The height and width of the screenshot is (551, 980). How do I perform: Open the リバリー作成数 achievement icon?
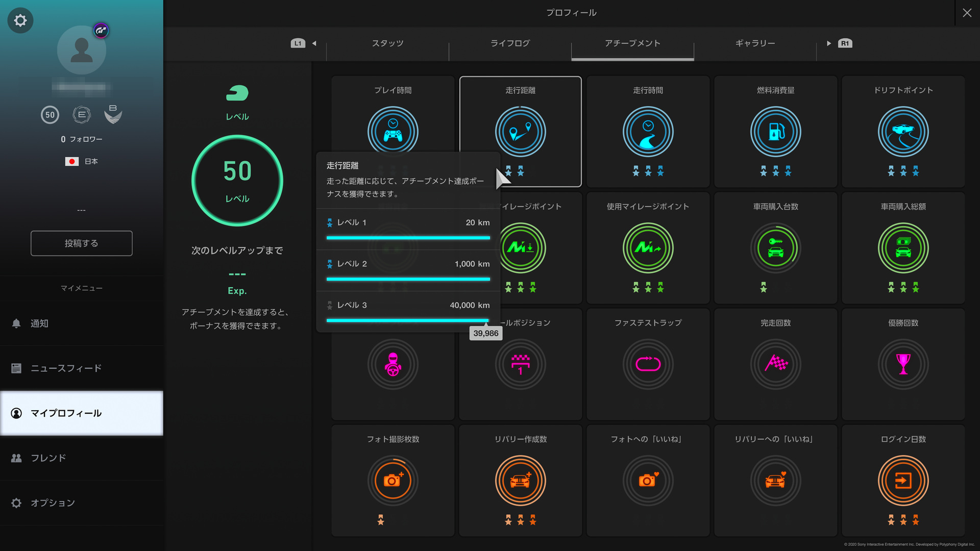[x=521, y=481]
